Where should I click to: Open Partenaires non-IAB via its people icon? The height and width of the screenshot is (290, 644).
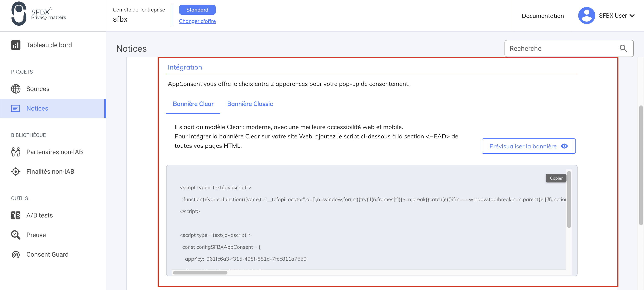click(x=16, y=152)
